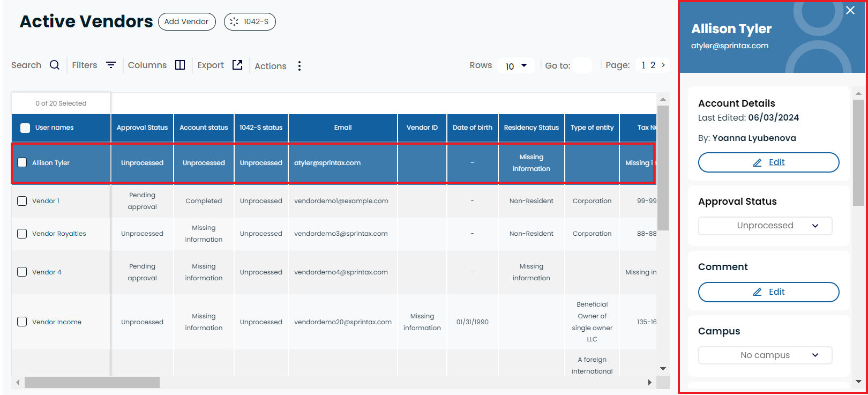The image size is (868, 395).
Task: Click the 01/31/1990 date of birth cell
Action: (472, 322)
